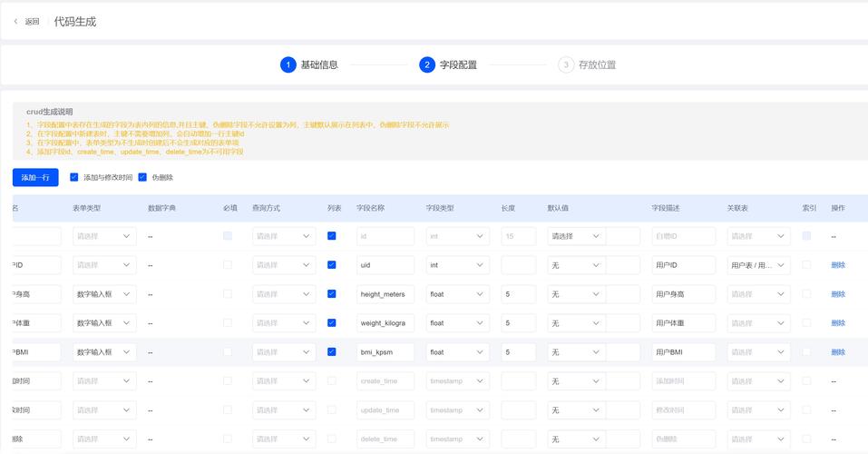Edit 字段描述 input 用户身高

point(684,294)
